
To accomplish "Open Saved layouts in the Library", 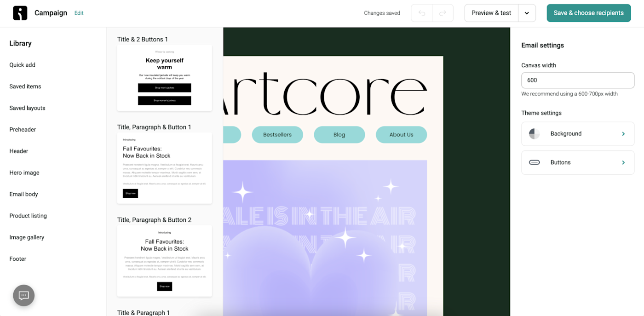I will pos(27,108).
